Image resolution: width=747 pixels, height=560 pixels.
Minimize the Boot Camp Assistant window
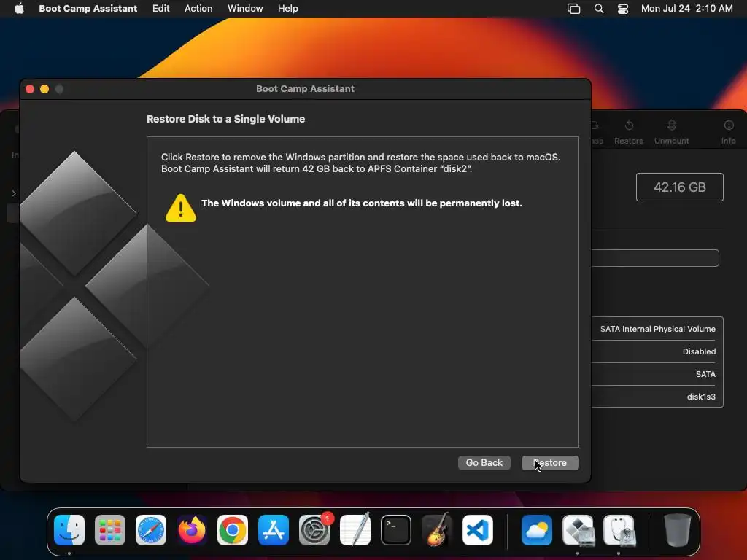(x=44, y=89)
